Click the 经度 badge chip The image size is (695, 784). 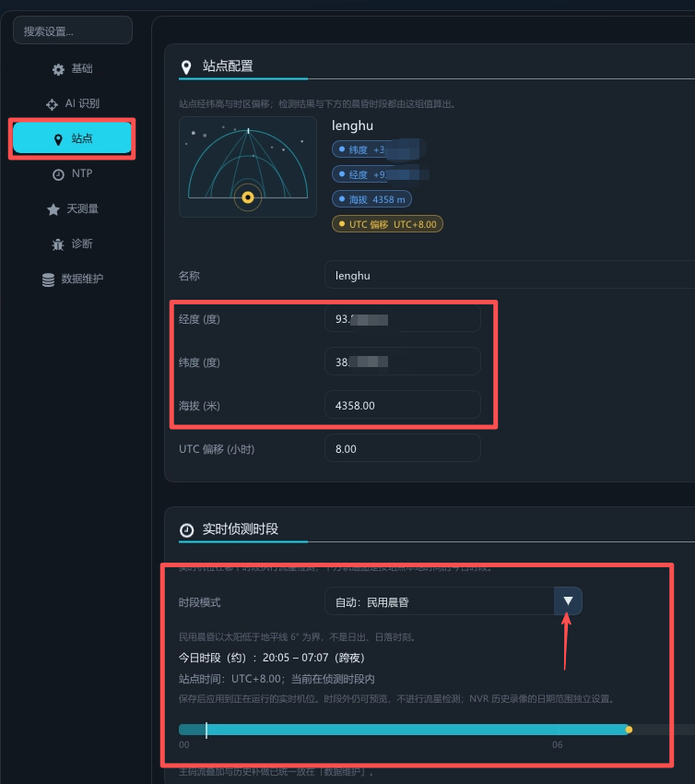click(x=380, y=174)
